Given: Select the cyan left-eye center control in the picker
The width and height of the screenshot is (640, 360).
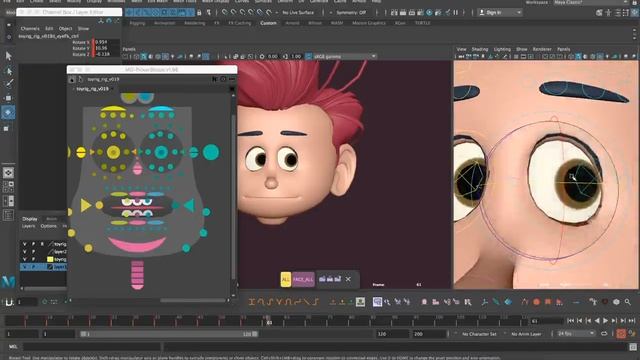Looking at the screenshot, I should pos(161,152).
